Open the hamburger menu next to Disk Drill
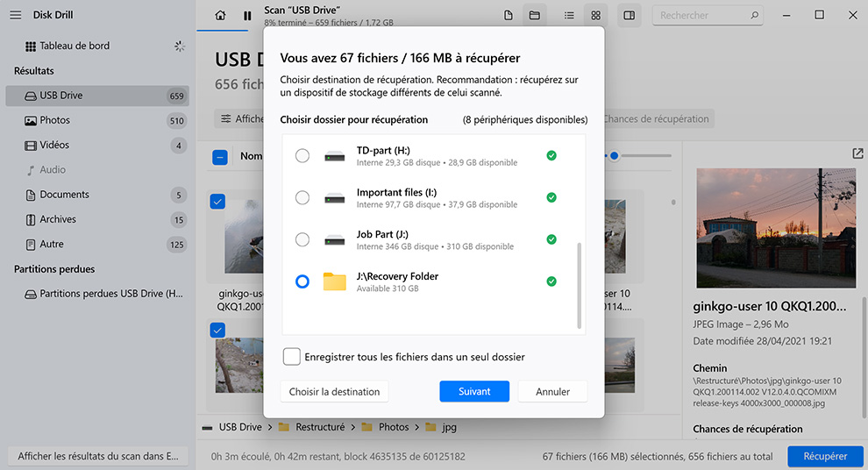The image size is (868, 470). pyautogui.click(x=16, y=15)
